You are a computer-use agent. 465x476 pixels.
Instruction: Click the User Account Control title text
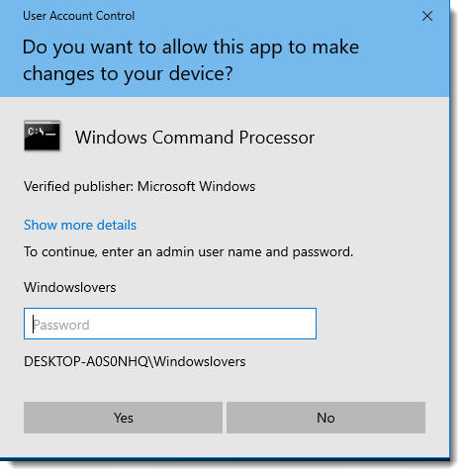tap(78, 16)
